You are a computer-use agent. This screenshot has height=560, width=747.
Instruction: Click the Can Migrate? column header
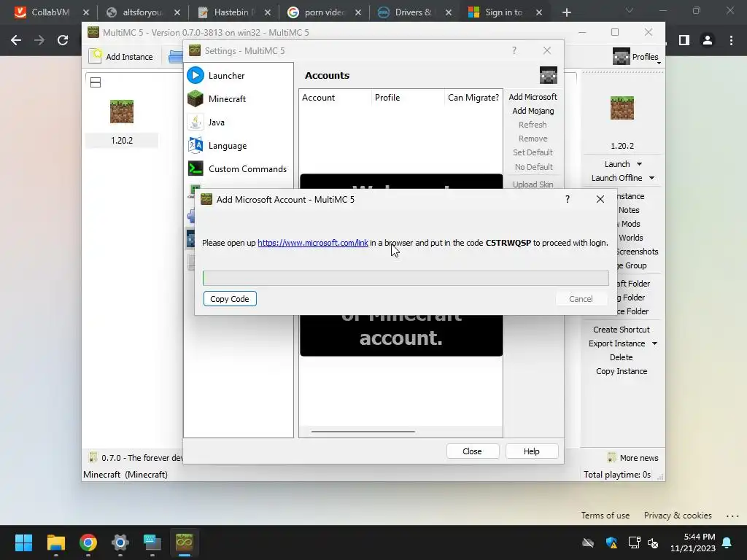[x=473, y=98]
